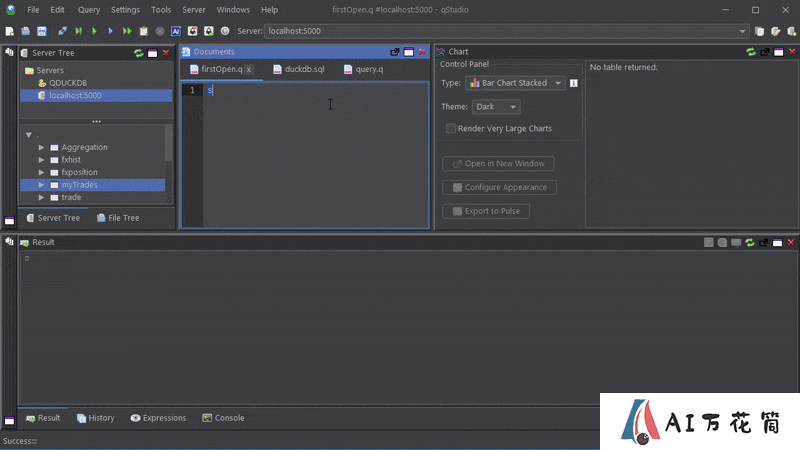Open the Query menu
Screen dimensions: 800x450
coord(89,10)
